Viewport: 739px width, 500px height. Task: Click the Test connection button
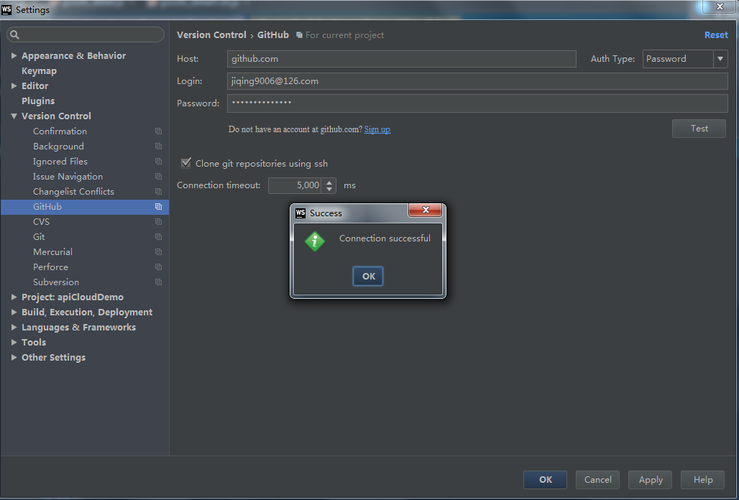point(699,128)
